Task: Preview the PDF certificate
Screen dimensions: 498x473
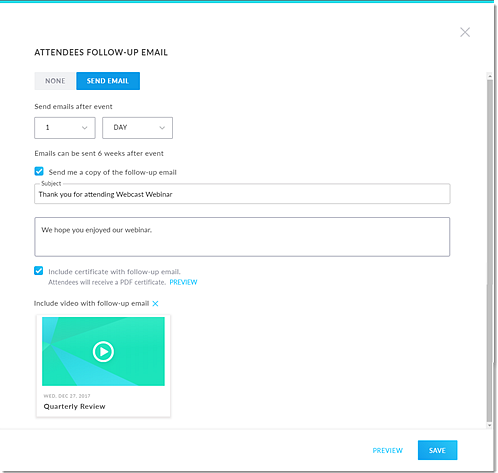Action: click(x=183, y=282)
